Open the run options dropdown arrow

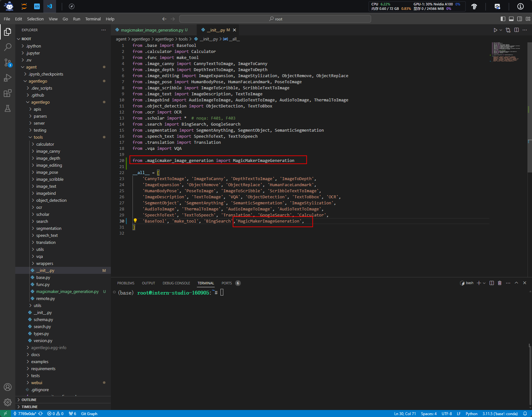pyautogui.click(x=501, y=30)
